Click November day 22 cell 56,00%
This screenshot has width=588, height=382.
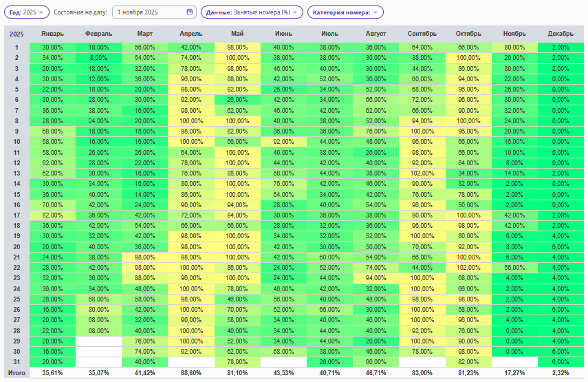click(x=514, y=268)
